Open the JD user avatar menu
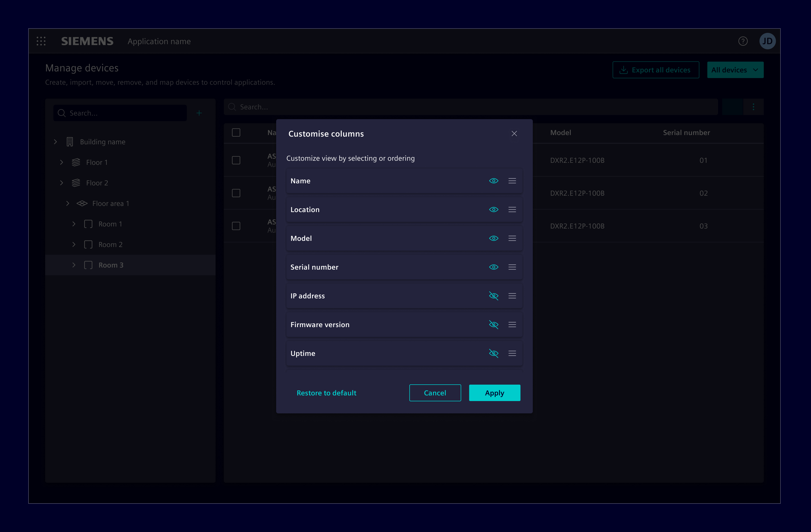 (x=767, y=41)
